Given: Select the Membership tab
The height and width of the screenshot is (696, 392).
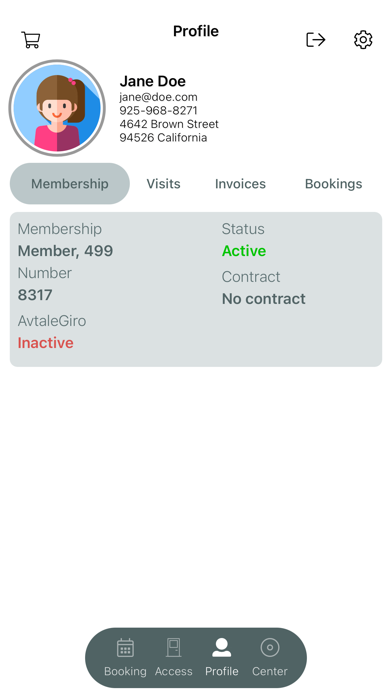Looking at the screenshot, I should click(70, 184).
